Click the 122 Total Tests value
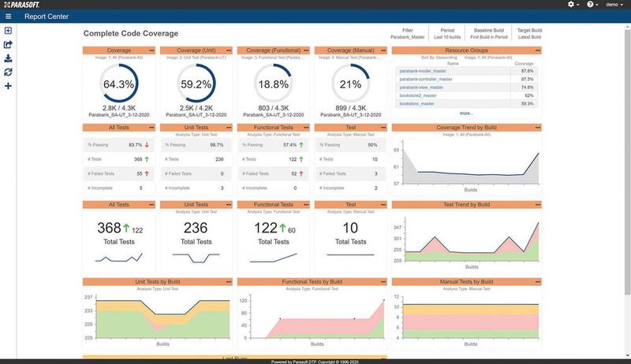This screenshot has height=364, width=631. (x=266, y=228)
